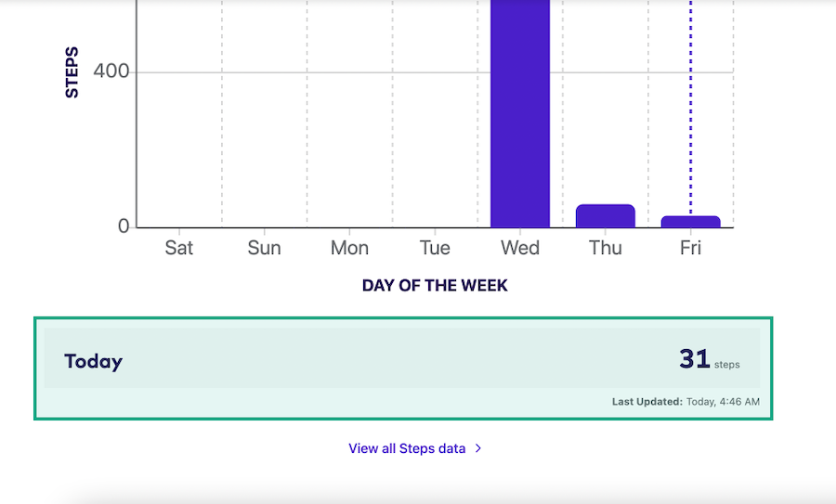Click the 0 value on the steps axis
The height and width of the screenshot is (504, 836).
tap(124, 226)
